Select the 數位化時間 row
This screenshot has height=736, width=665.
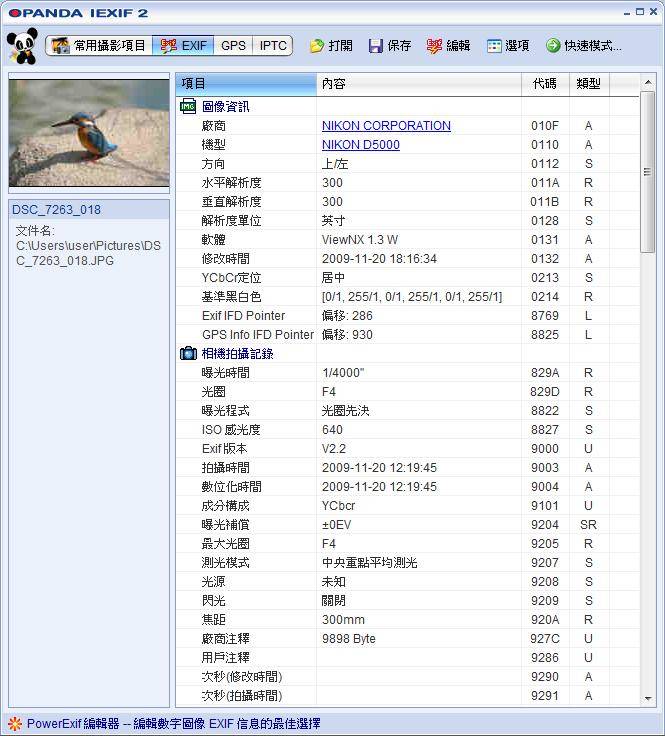click(x=408, y=487)
